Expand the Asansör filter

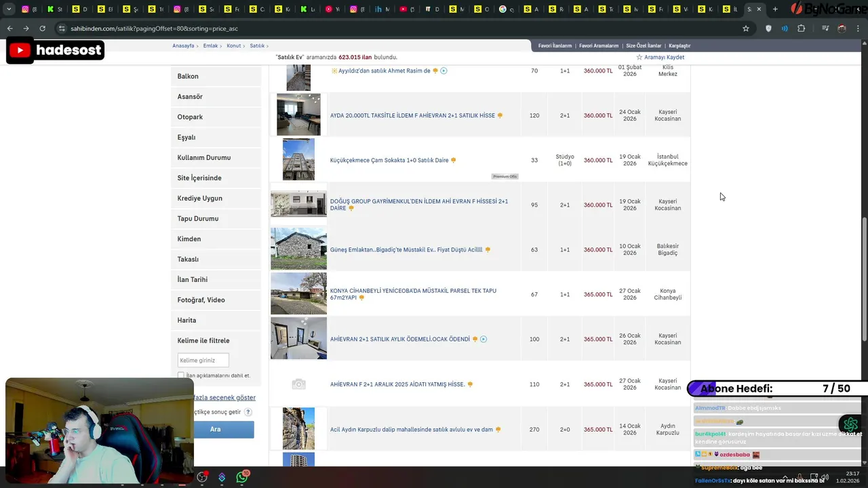(x=216, y=97)
